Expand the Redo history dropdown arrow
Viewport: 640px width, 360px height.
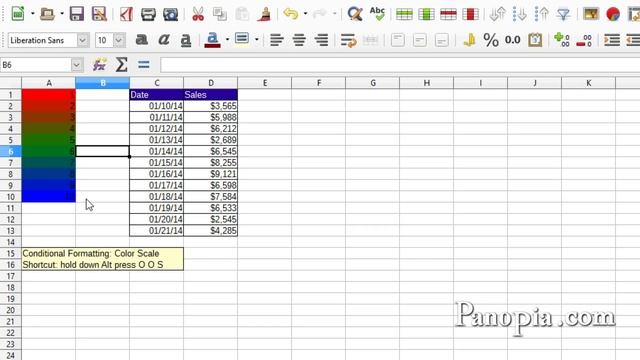[334, 14]
